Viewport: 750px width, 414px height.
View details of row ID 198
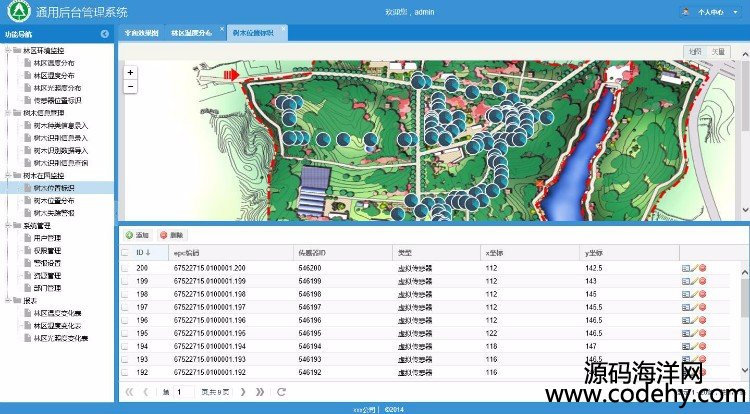(685, 294)
